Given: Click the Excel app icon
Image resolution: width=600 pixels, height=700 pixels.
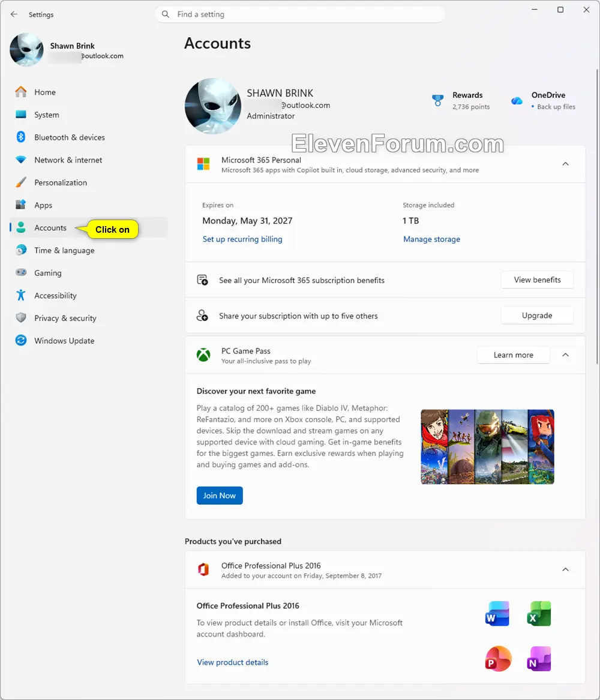Looking at the screenshot, I should [539, 614].
